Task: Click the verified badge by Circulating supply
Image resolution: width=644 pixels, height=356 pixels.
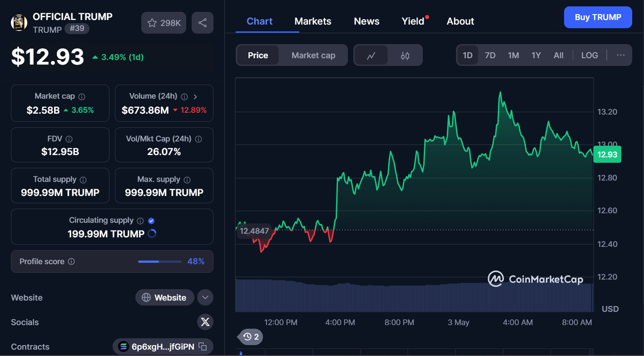Action: pyautogui.click(x=152, y=221)
